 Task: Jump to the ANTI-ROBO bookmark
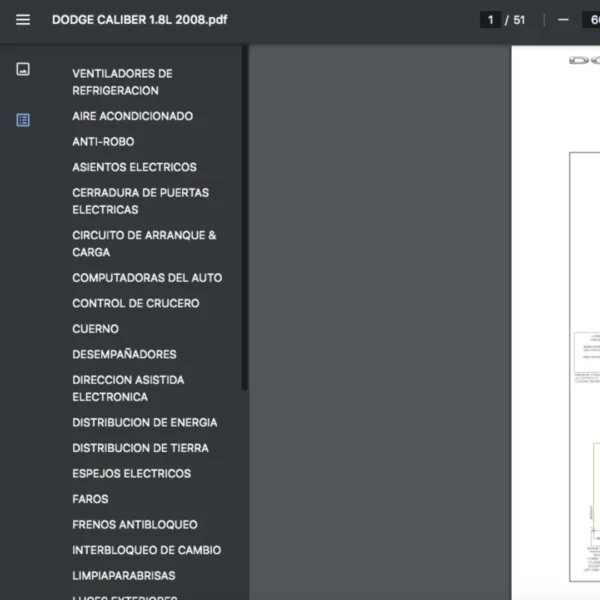(103, 142)
